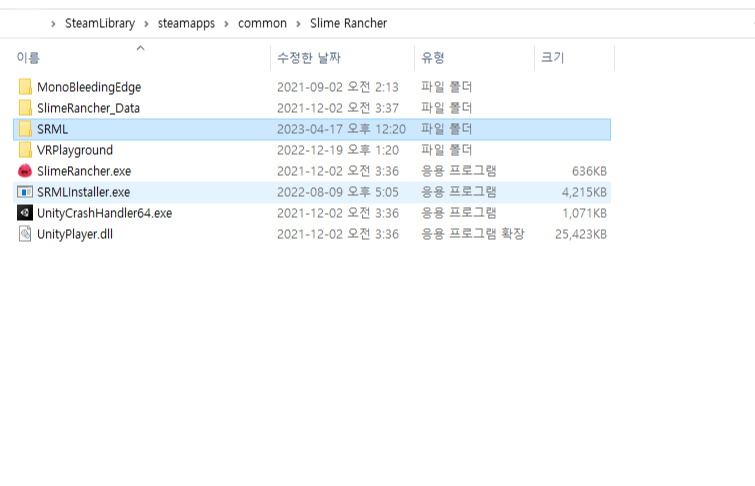Click the 응용 프로그램 확장 type of UnityPlayer.dll
The image size is (755, 486).
(473, 234)
